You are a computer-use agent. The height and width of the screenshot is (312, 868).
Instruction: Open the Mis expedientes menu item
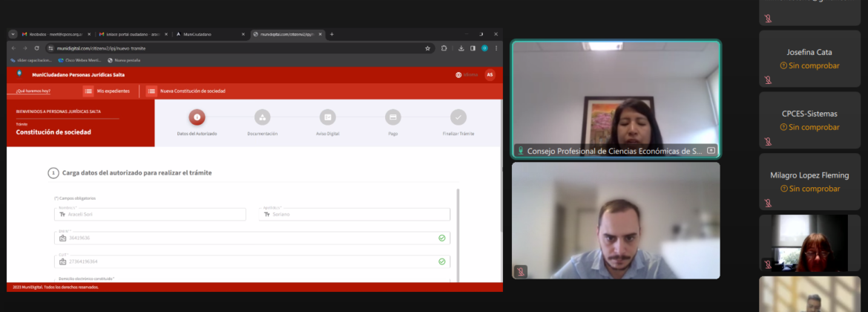point(108,91)
